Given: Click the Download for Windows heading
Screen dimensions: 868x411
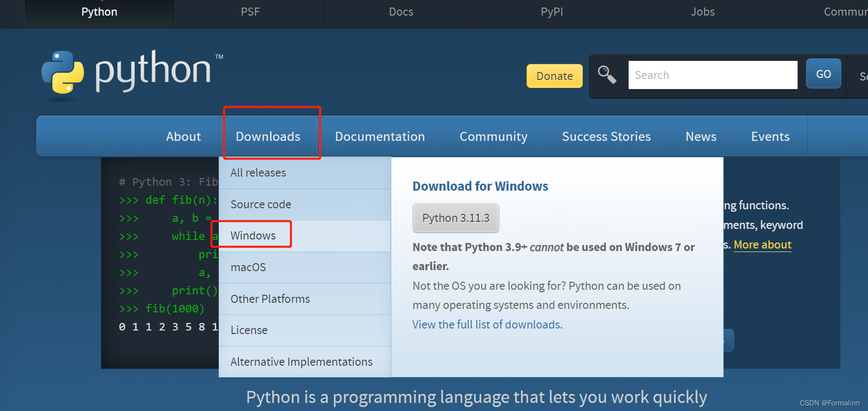Looking at the screenshot, I should coord(480,186).
